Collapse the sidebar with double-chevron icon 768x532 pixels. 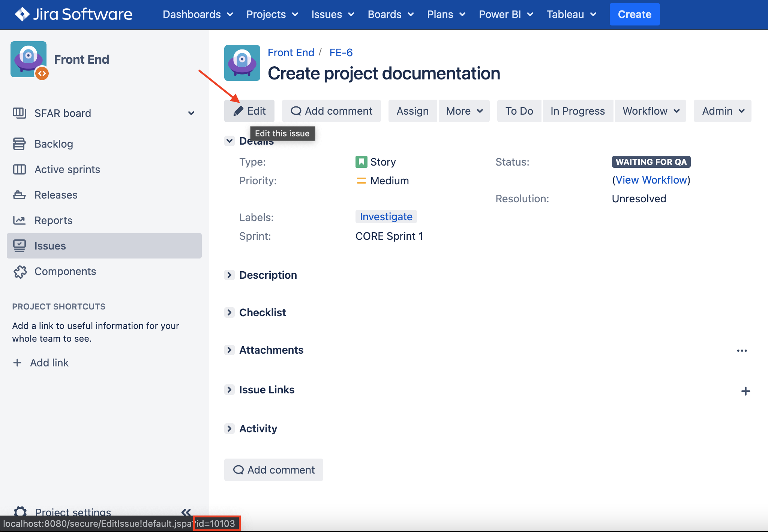186,512
